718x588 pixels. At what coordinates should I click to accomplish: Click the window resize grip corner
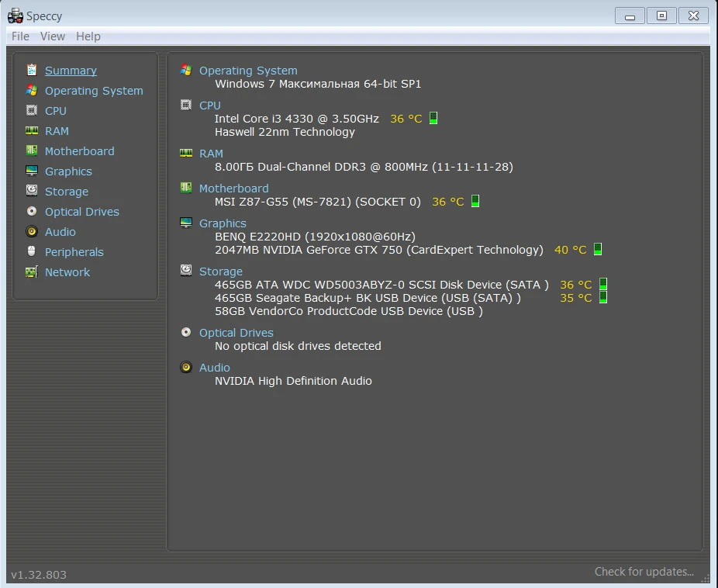[x=705, y=579]
